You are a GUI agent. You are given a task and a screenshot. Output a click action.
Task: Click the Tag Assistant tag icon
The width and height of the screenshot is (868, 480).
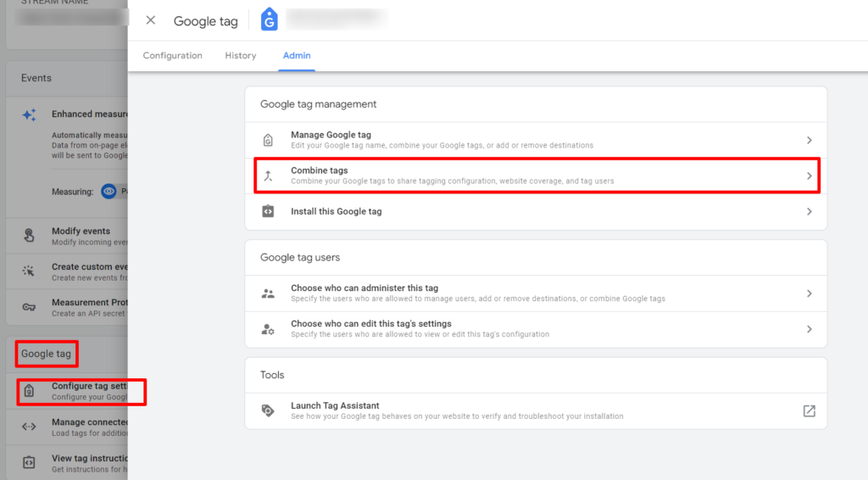point(268,410)
